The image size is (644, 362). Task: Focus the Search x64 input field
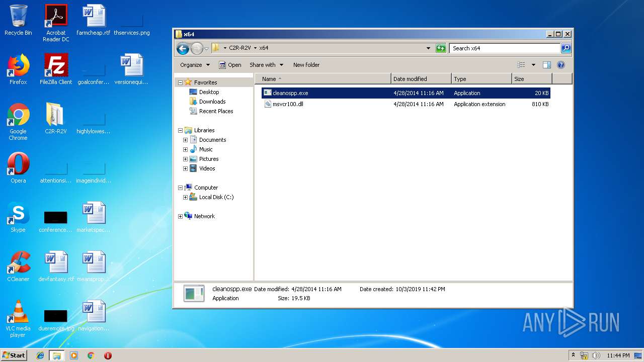[505, 48]
